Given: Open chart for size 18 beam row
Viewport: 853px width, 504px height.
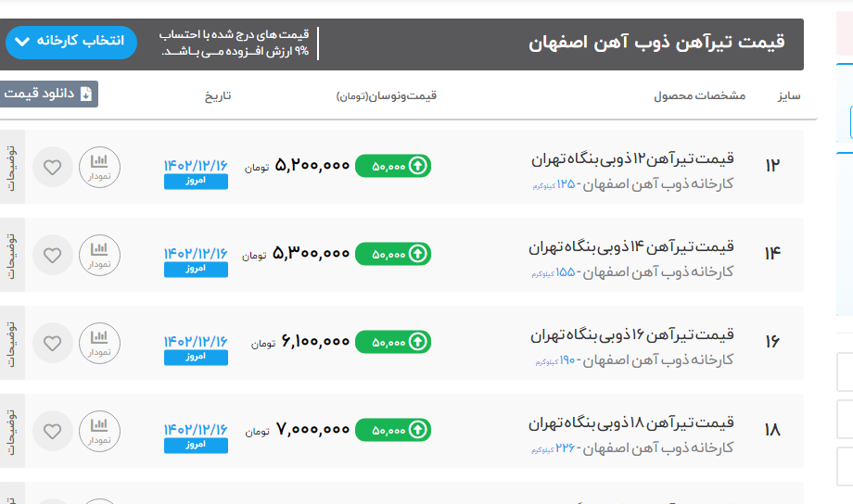Looking at the screenshot, I should pos(99,431).
